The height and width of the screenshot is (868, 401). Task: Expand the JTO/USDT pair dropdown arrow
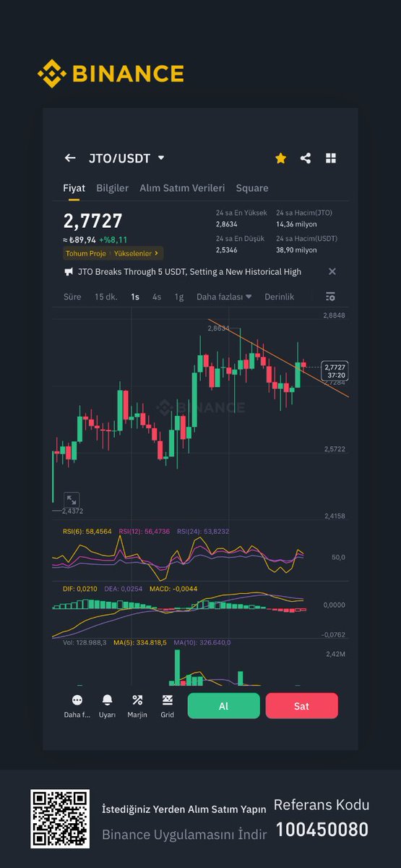tap(161, 158)
